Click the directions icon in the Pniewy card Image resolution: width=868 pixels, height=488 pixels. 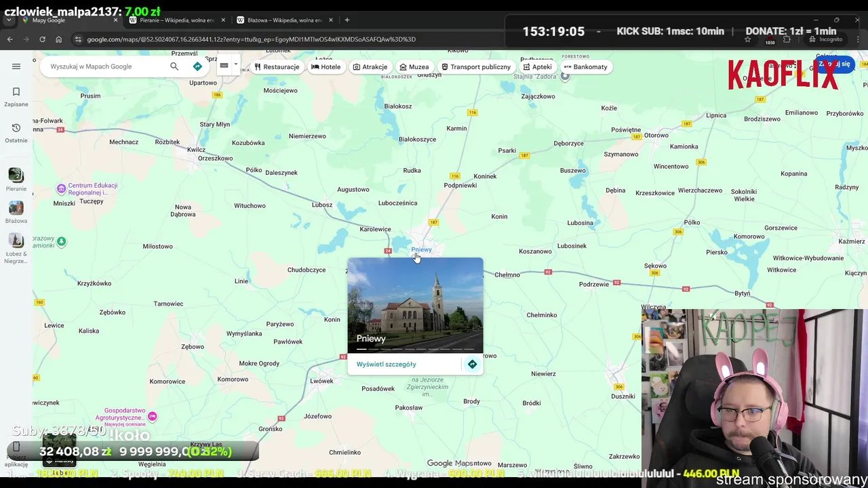[472, 365]
